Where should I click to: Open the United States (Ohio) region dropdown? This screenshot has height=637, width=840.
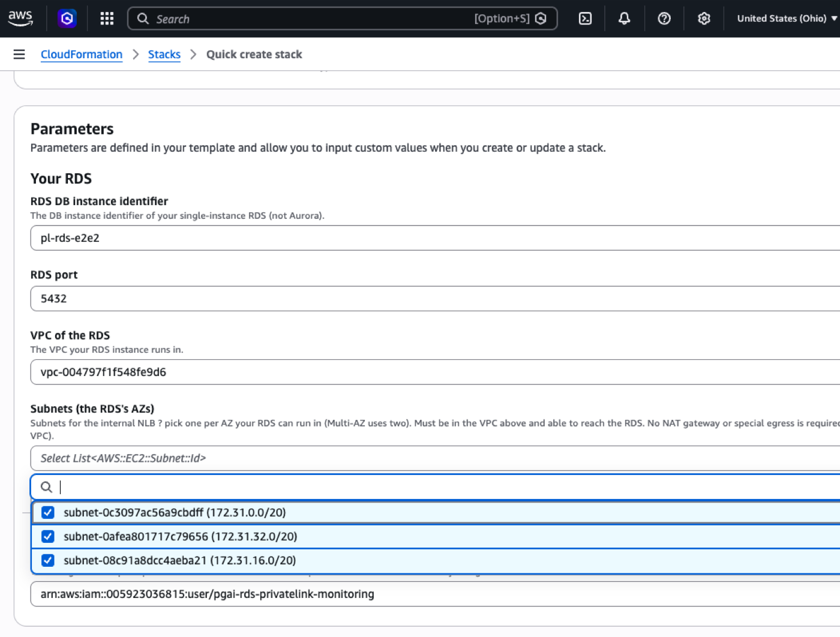tap(787, 19)
